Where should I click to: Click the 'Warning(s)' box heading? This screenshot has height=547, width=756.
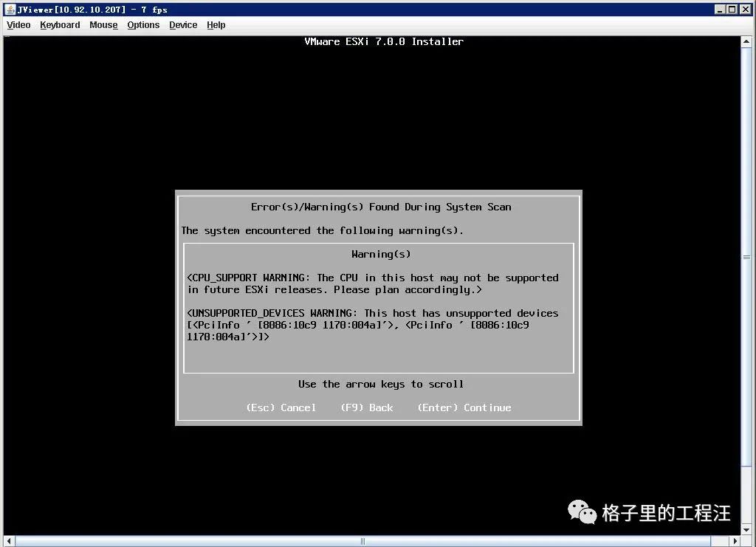click(381, 254)
